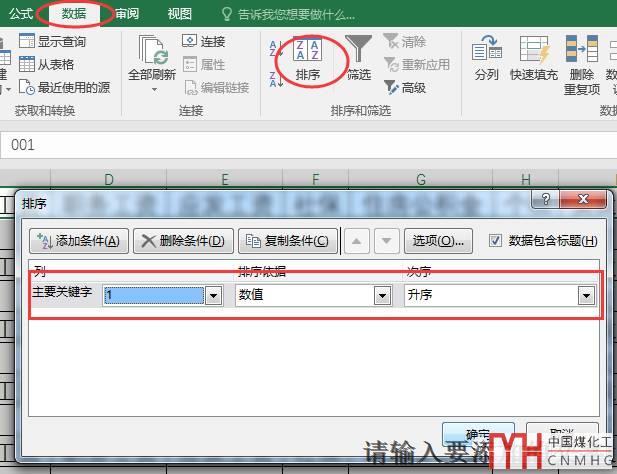
Task: Expand the 全部刷新 dropdown arrow
Action: 154,89
